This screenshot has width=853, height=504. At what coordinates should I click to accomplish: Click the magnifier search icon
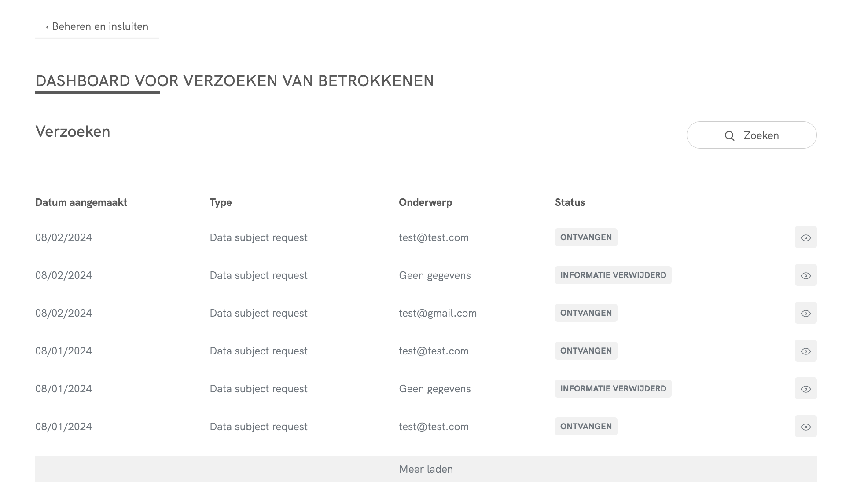pos(729,136)
